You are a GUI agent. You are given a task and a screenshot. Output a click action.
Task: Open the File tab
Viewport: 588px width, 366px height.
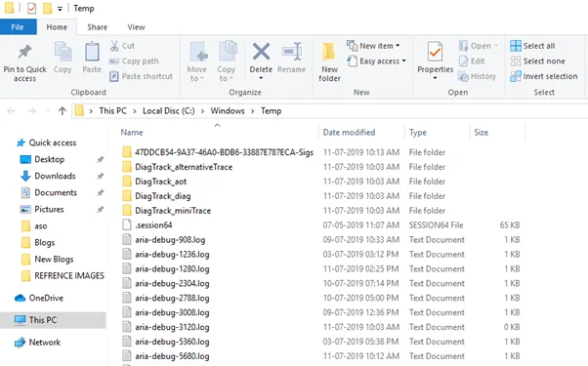tap(18, 27)
